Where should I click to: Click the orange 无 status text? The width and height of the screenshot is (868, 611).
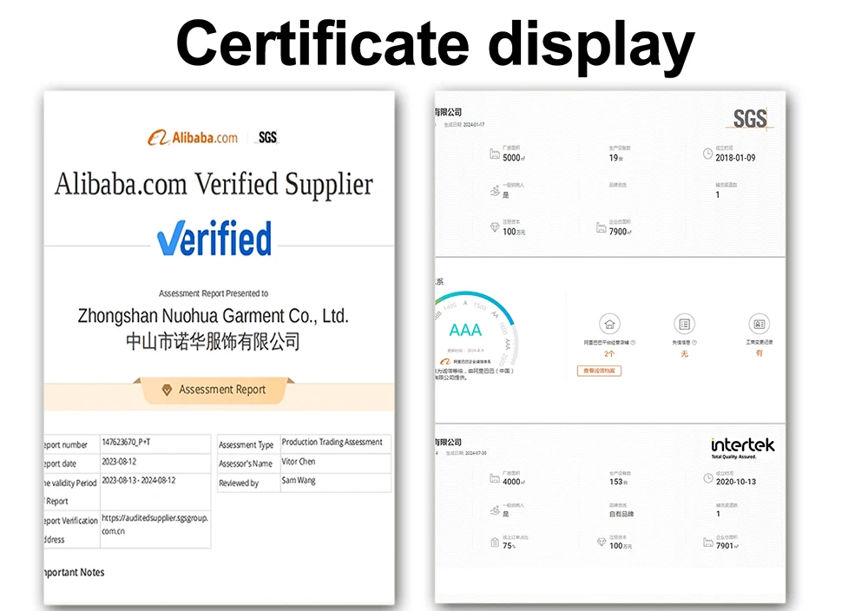(684, 353)
